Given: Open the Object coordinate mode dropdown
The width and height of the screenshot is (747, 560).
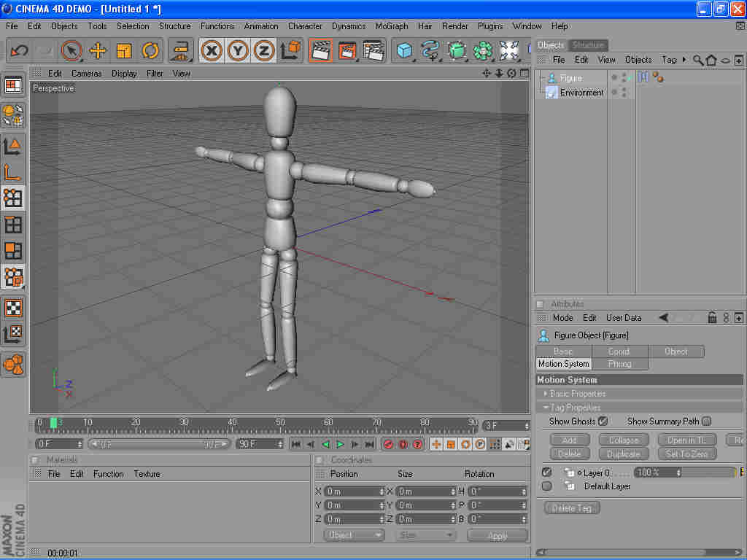Looking at the screenshot, I should tap(354, 535).
